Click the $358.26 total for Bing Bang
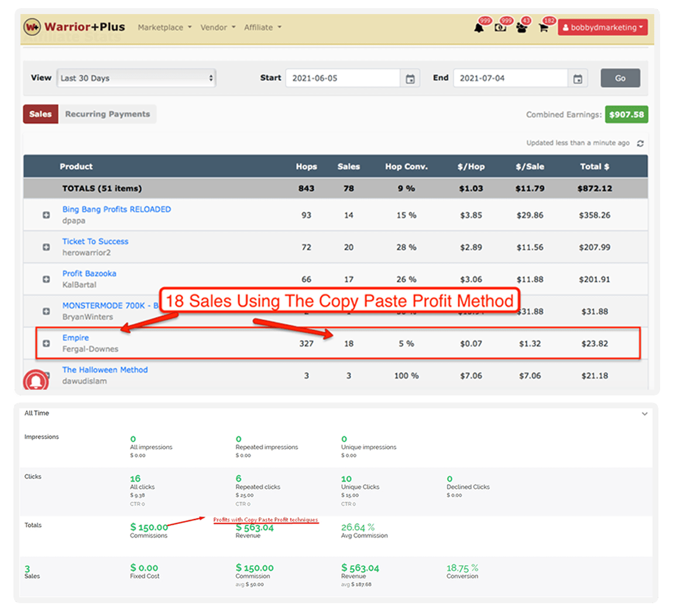 (595, 215)
